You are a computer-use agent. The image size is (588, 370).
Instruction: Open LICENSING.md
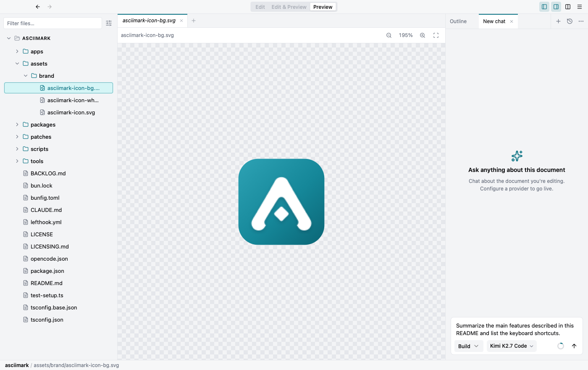click(58, 246)
